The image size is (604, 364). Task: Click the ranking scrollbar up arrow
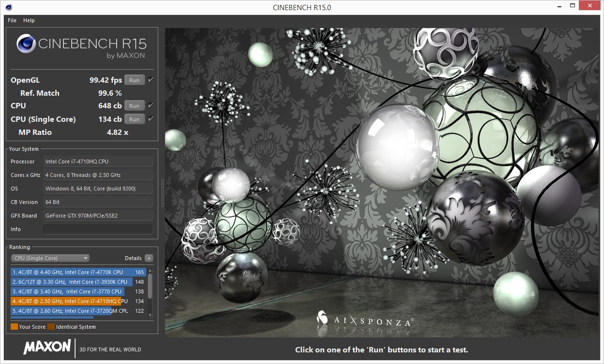coord(150,271)
